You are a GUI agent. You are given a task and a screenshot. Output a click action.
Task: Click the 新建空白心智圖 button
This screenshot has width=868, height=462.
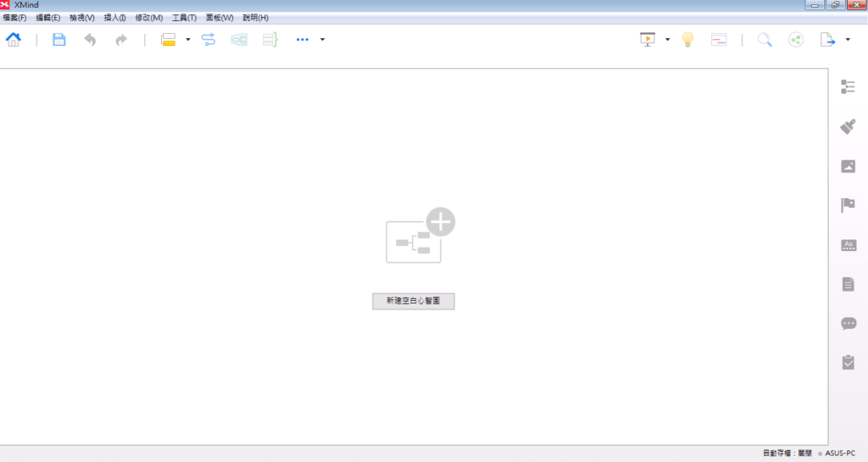414,301
